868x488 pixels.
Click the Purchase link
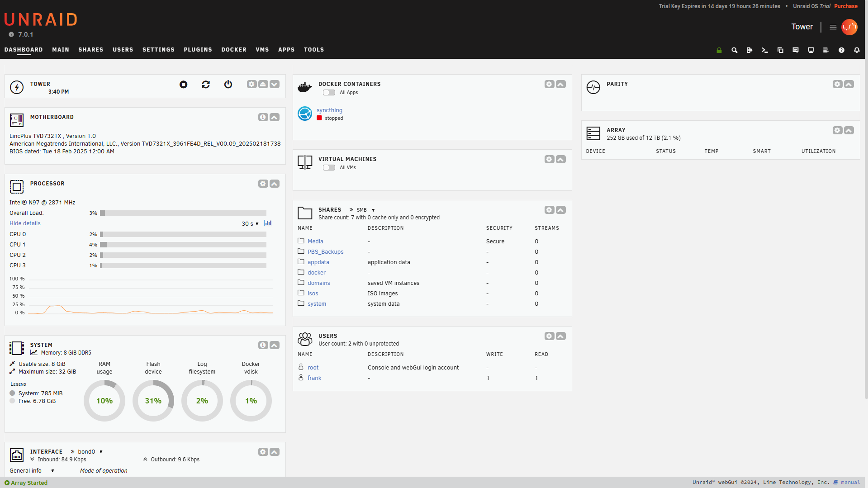pyautogui.click(x=846, y=6)
